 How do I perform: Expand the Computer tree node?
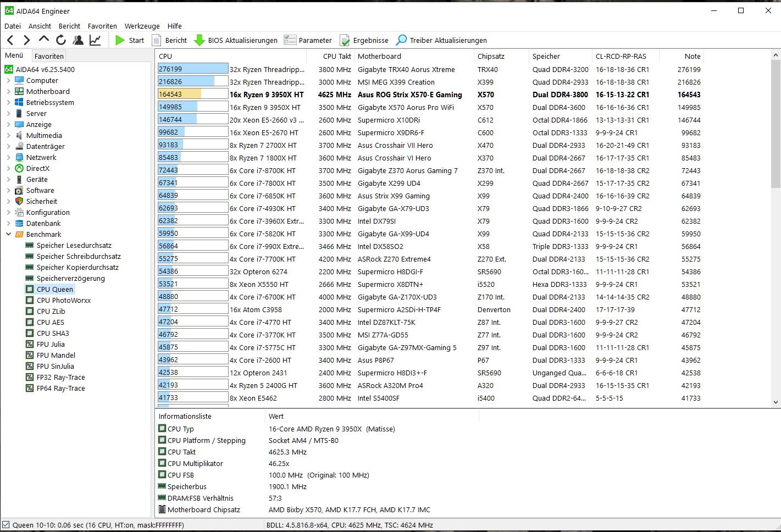(9, 80)
